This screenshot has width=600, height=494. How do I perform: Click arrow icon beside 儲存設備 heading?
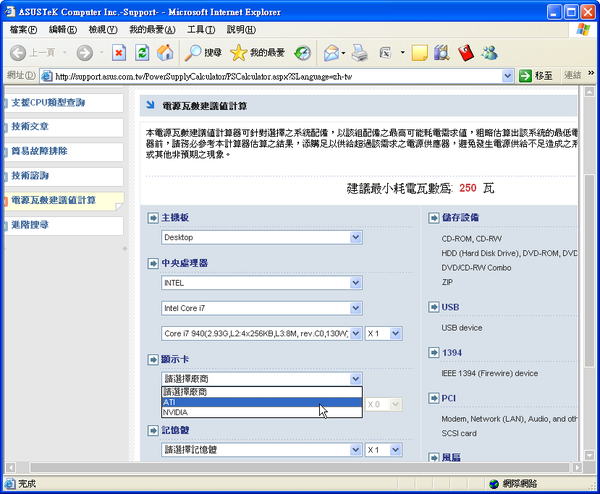point(434,218)
